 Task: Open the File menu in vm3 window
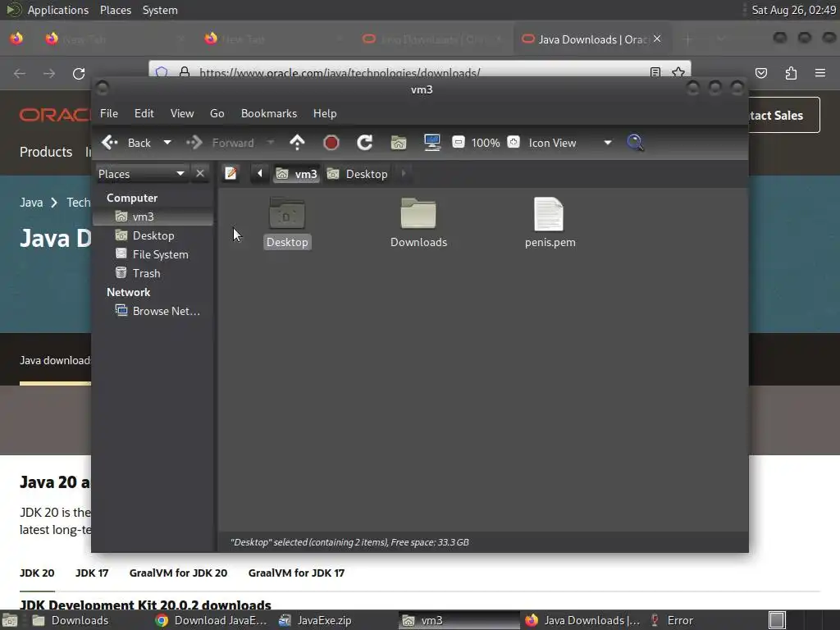click(109, 113)
